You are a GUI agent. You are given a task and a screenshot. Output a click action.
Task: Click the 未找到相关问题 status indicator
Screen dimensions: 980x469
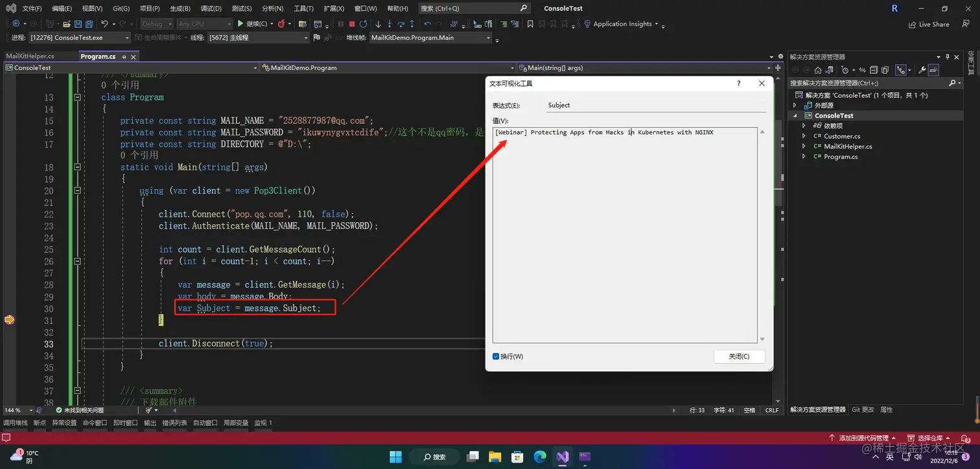[x=79, y=410]
